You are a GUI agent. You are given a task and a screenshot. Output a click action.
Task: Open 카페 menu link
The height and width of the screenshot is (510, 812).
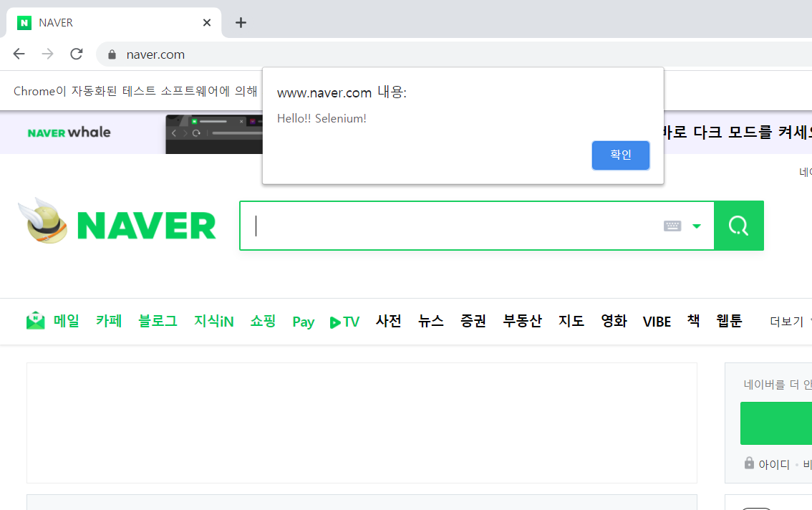pyautogui.click(x=109, y=321)
